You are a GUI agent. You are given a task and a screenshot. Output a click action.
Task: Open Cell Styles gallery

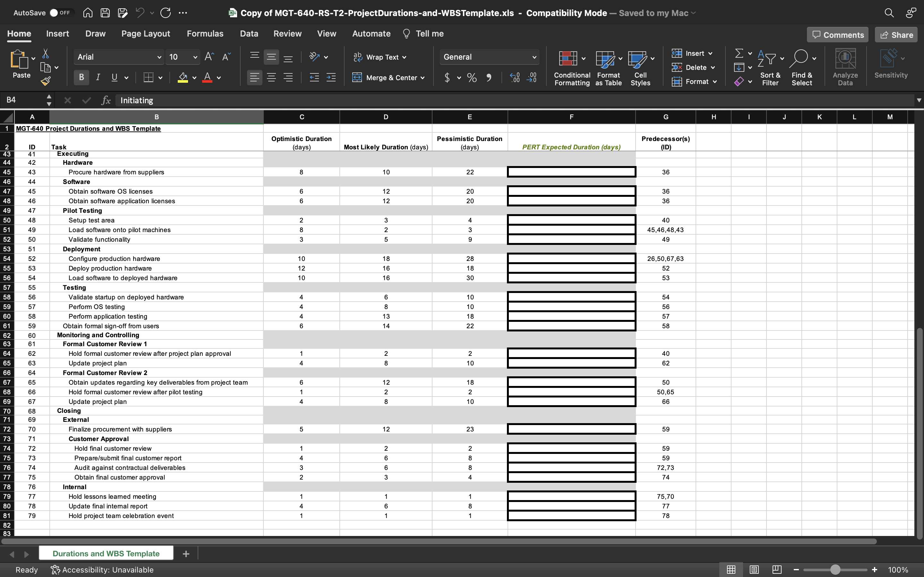tap(640, 68)
